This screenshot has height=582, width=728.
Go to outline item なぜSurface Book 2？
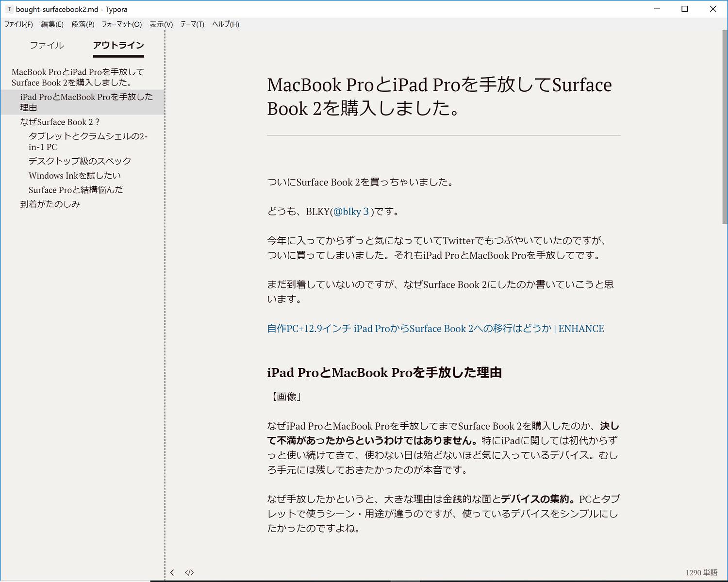click(60, 122)
